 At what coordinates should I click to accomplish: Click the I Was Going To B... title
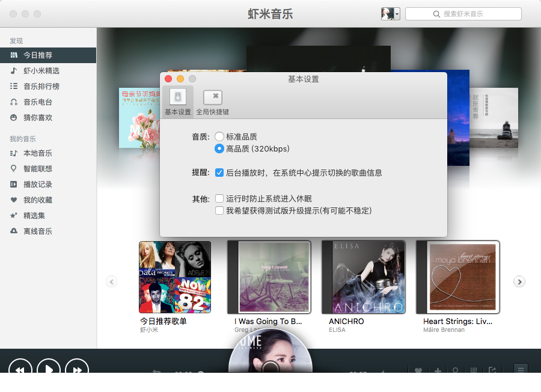click(268, 321)
